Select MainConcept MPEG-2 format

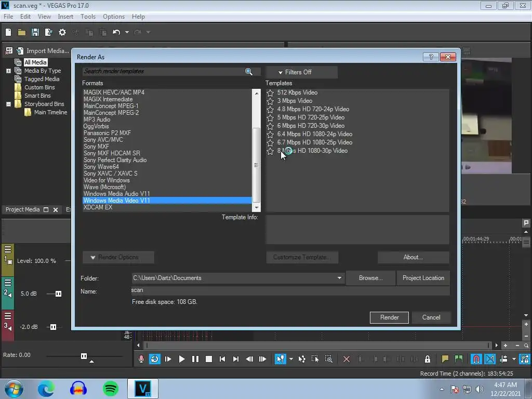click(111, 113)
